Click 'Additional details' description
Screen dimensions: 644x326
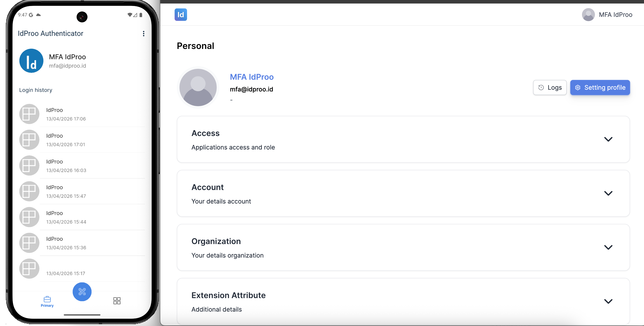216,309
